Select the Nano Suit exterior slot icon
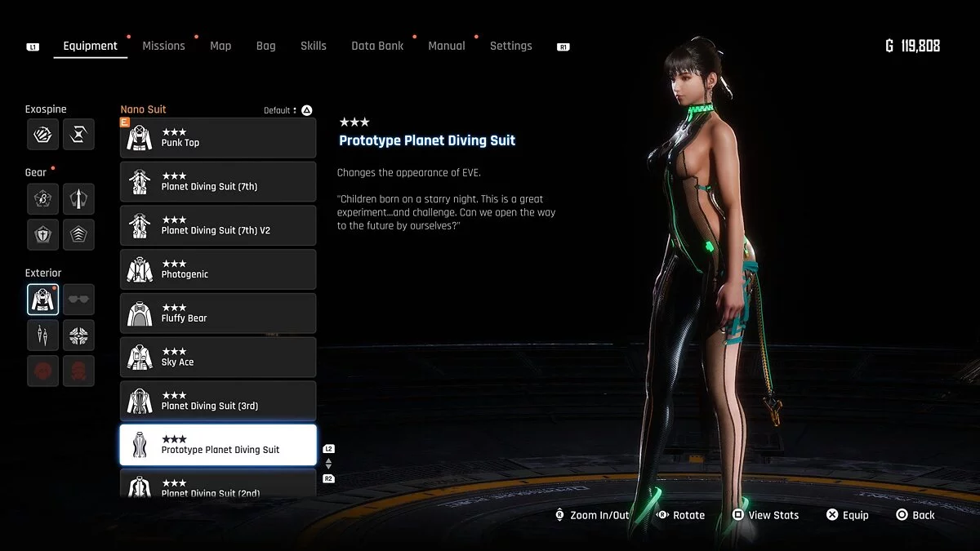Viewport: 980px width, 551px height. tap(42, 300)
